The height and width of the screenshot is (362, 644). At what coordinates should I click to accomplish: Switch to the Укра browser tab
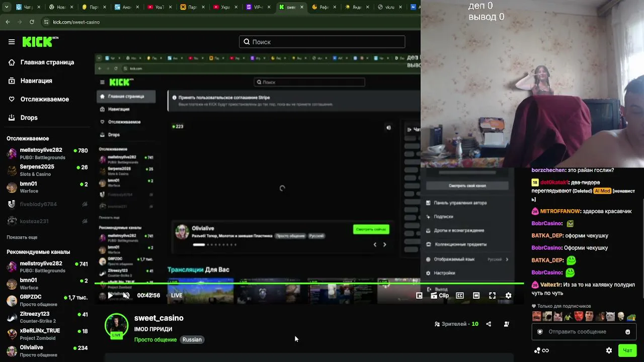pos(225,8)
